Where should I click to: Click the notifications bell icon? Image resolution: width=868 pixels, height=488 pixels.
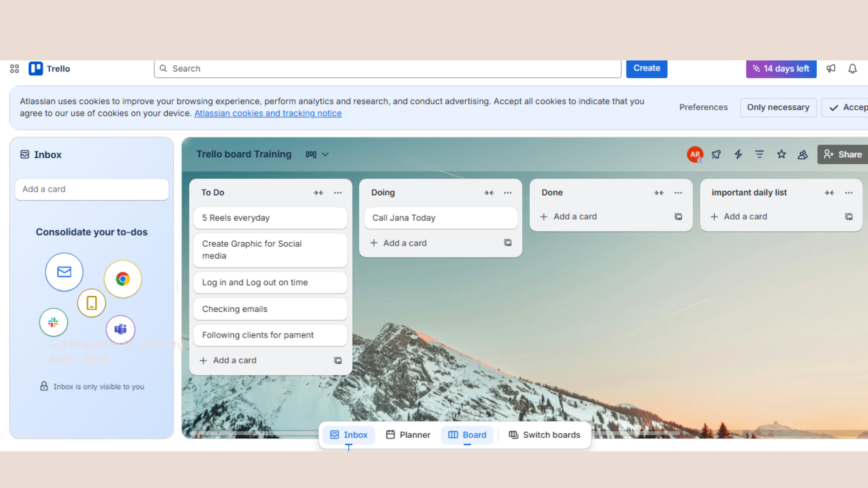coord(852,69)
